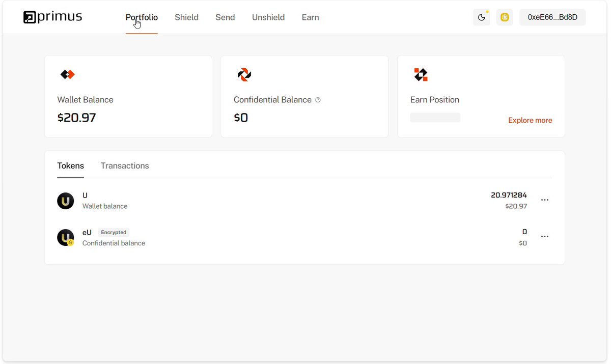Show Confidential Balance info tooltip icon

pos(318,100)
